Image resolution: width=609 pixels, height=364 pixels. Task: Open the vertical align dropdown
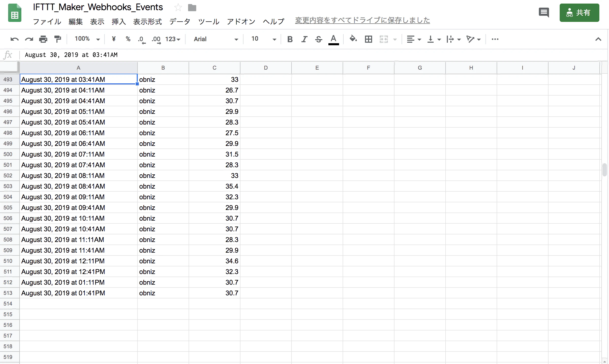(x=434, y=39)
